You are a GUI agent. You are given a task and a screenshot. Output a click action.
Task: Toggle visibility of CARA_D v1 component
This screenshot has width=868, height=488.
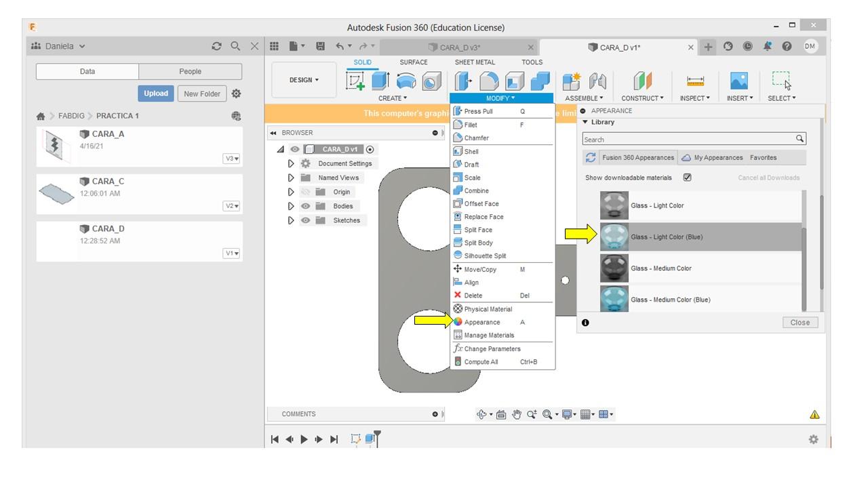click(x=295, y=149)
